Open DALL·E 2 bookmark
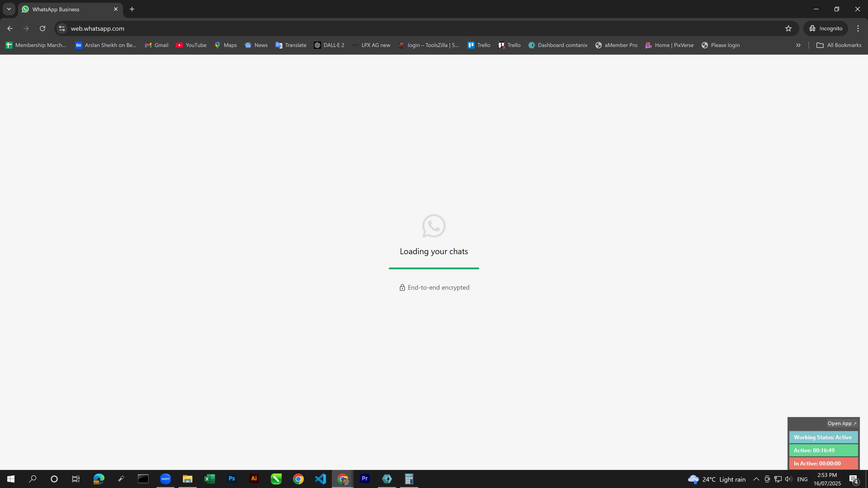This screenshot has width=868, height=488. tap(329, 45)
